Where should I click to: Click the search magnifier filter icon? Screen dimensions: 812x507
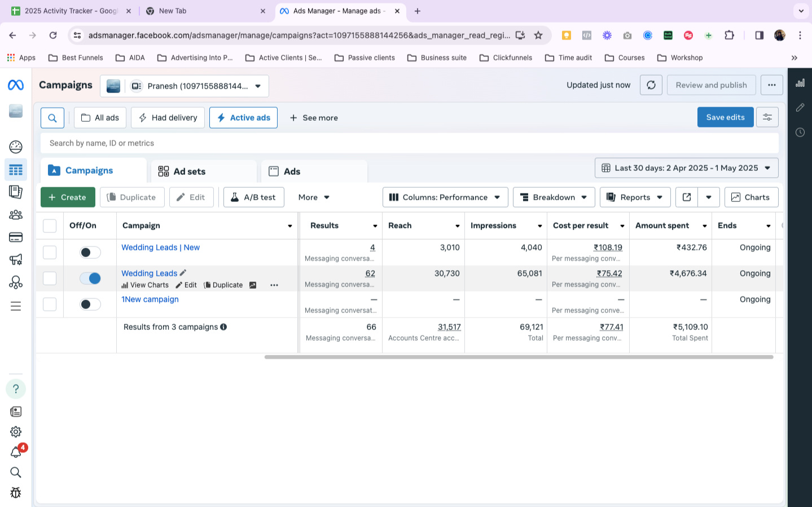coord(52,118)
